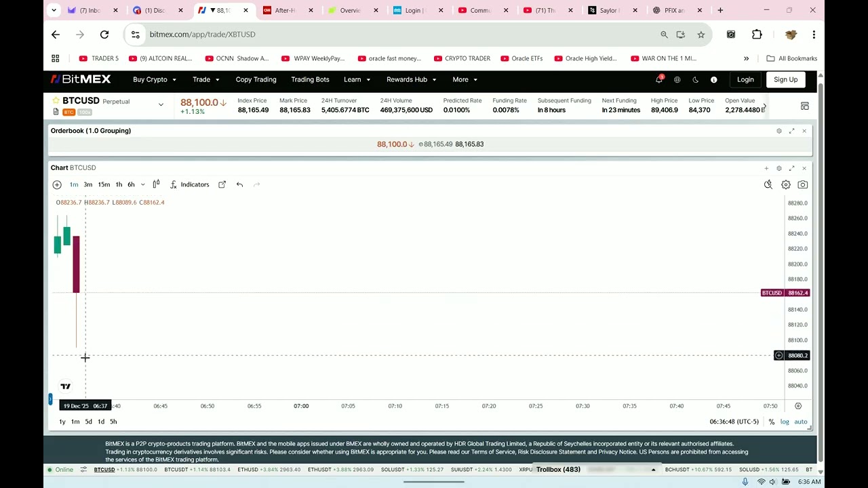This screenshot has height=488, width=868.
Task: Open the Trade dropdown menu
Action: [x=205, y=79]
